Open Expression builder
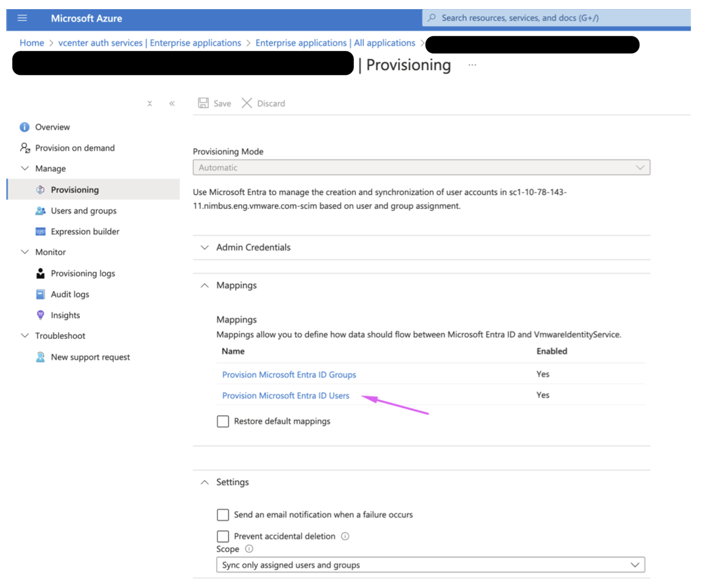This screenshot has width=728, height=587. pyautogui.click(x=85, y=231)
